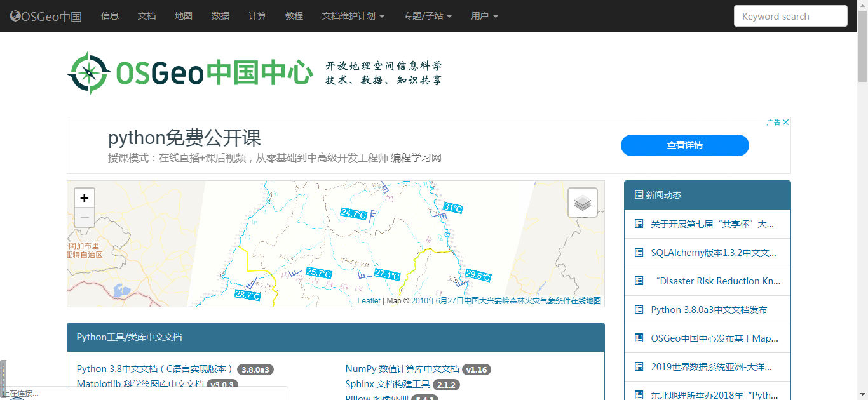Open the map layers control icon
The height and width of the screenshot is (400, 868).
[583, 203]
